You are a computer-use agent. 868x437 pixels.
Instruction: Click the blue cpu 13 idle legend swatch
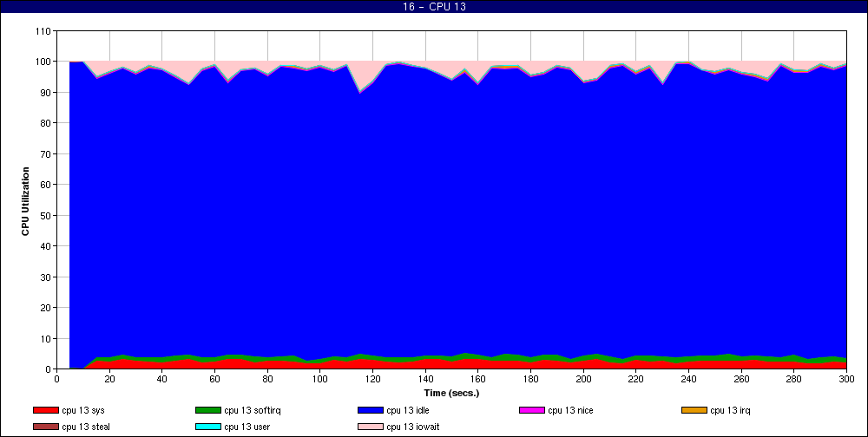(x=371, y=410)
